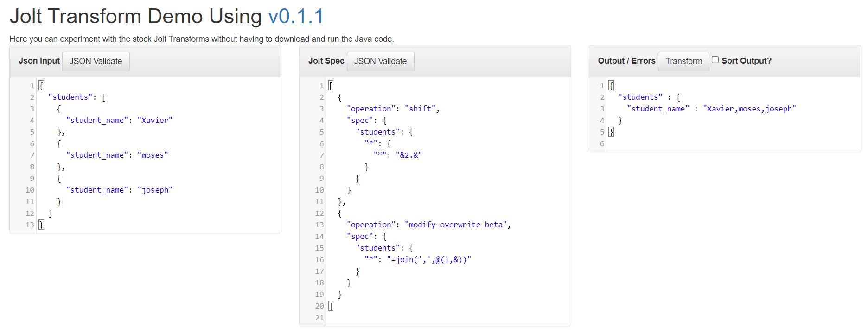This screenshot has width=868, height=335.
Task: Click line number 16 in Jolt Spec gutter
Action: 319,259
